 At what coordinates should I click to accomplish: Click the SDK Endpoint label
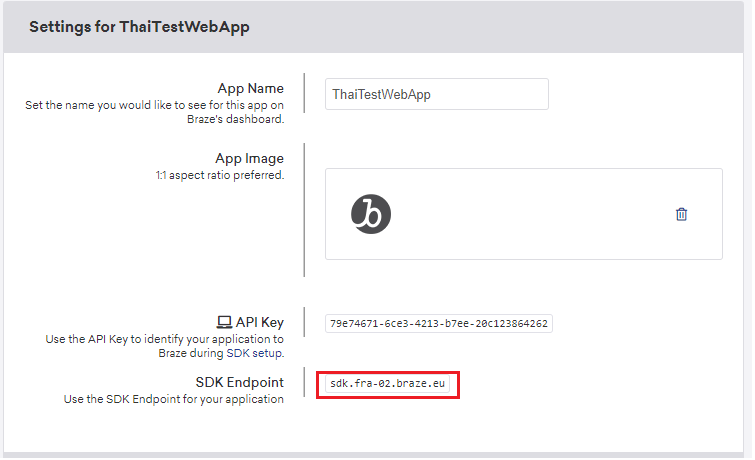239,382
